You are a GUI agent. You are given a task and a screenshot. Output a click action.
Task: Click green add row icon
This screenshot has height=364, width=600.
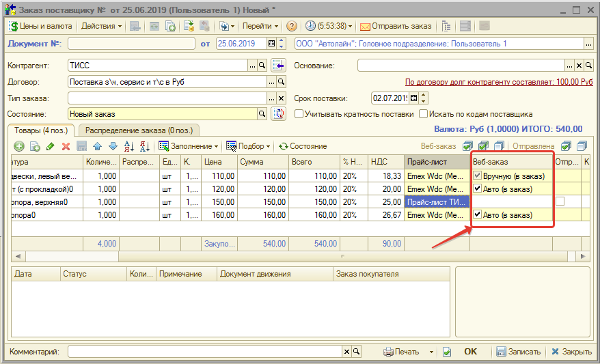click(x=18, y=146)
